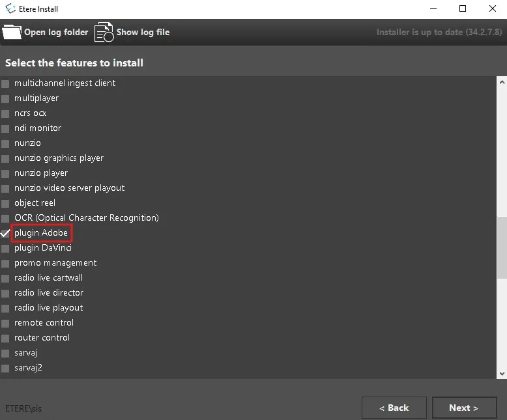Open log folder text label
507x420 pixels.
coord(56,32)
